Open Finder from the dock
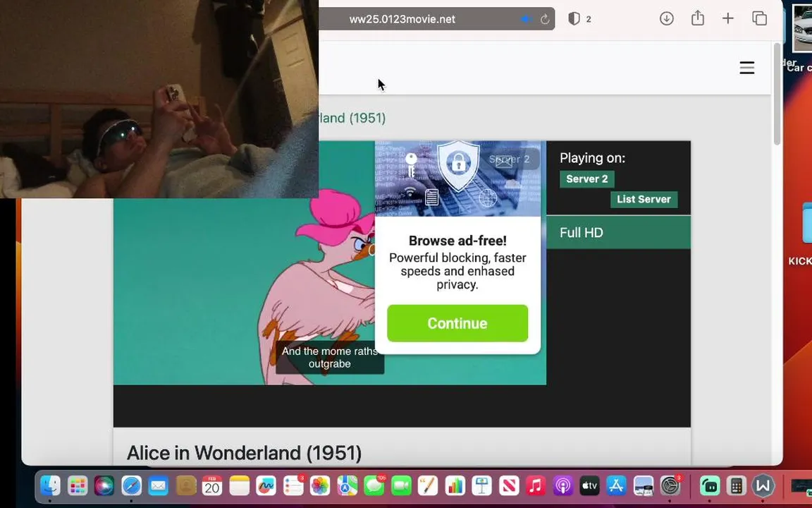This screenshot has height=508, width=812. point(50,486)
